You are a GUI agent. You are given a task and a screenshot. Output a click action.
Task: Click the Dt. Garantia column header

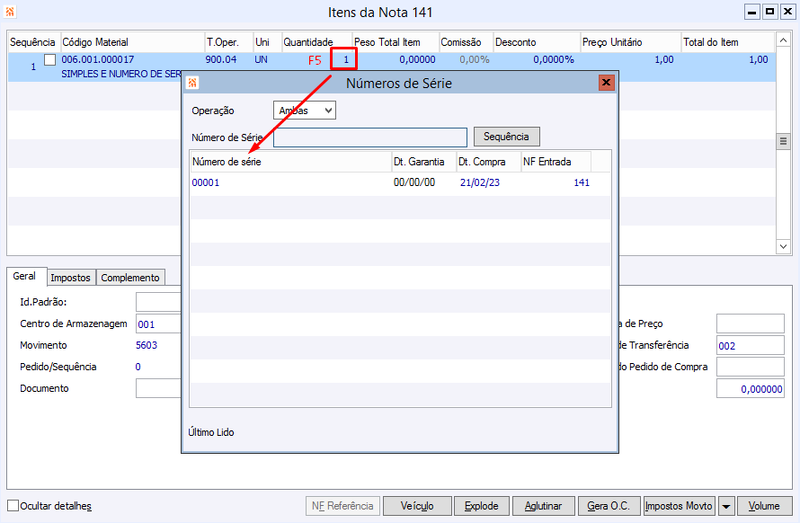(423, 162)
